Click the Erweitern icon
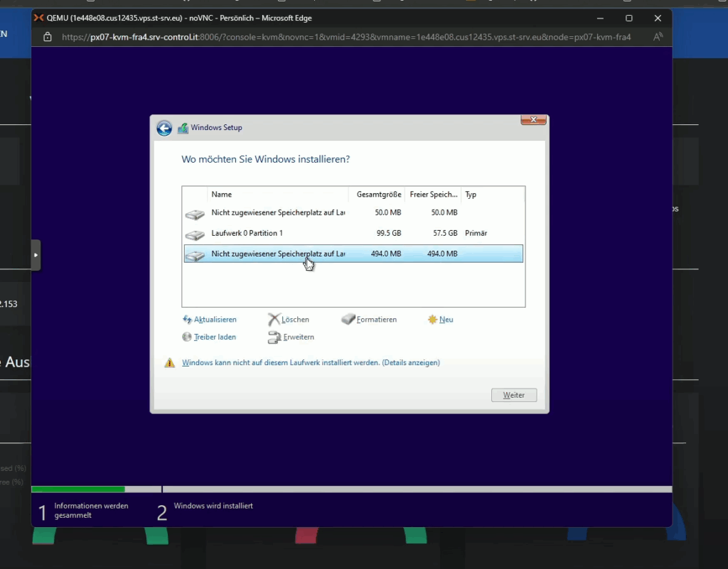Screen dimensions: 728x569 pyautogui.click(x=274, y=337)
